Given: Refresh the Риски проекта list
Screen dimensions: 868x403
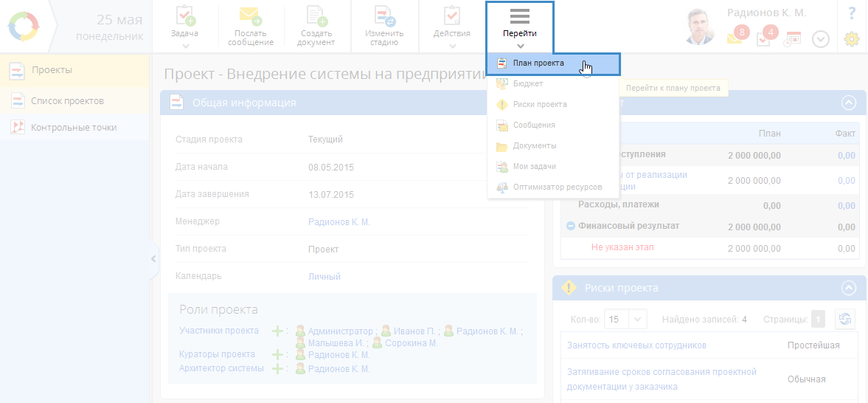Looking at the screenshot, I should pyautogui.click(x=844, y=319).
